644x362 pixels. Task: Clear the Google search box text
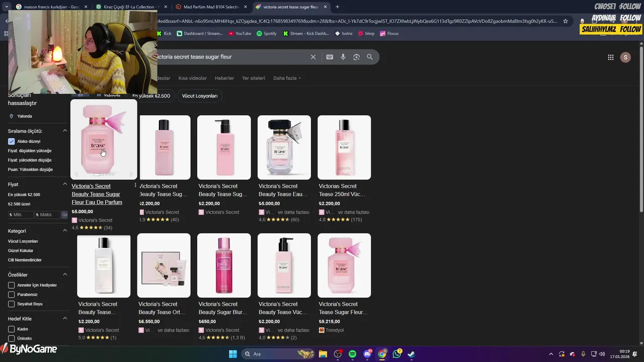point(313,57)
